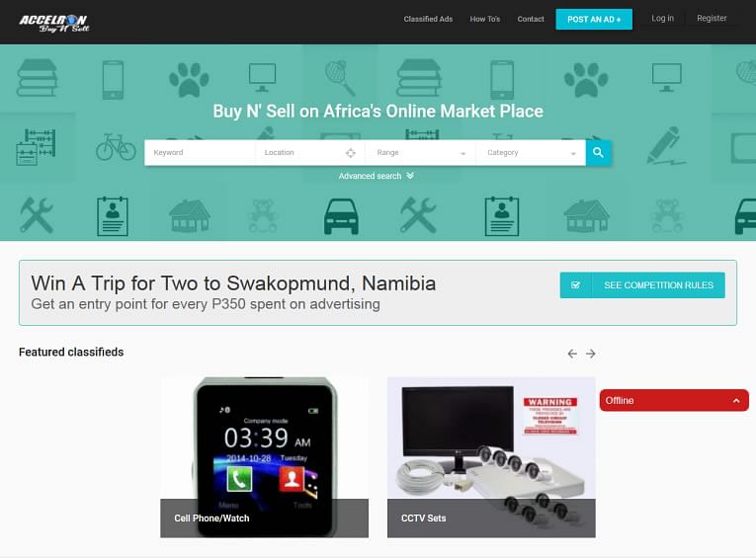Click the Register link

tap(712, 19)
